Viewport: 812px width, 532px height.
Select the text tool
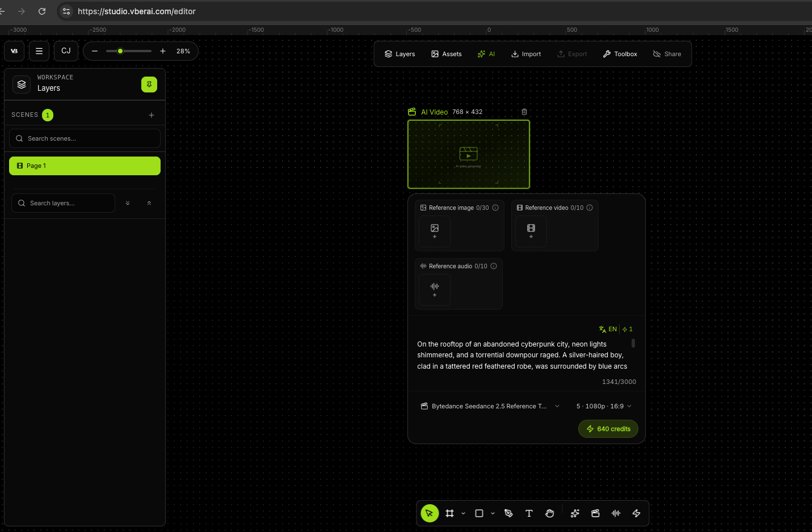[529, 513]
